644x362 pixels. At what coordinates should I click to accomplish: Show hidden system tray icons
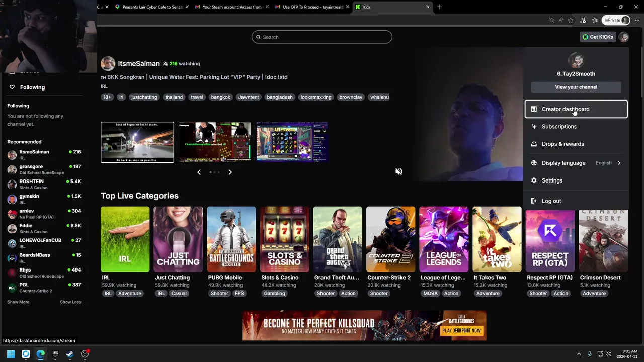click(x=579, y=354)
